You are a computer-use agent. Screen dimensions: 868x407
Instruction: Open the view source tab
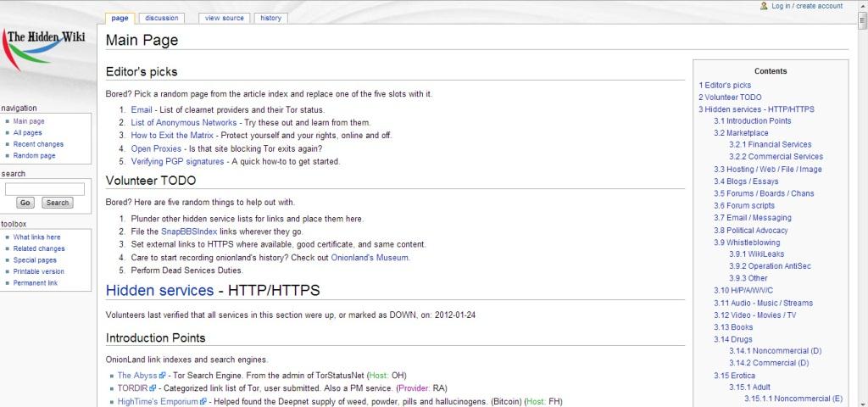coord(224,18)
